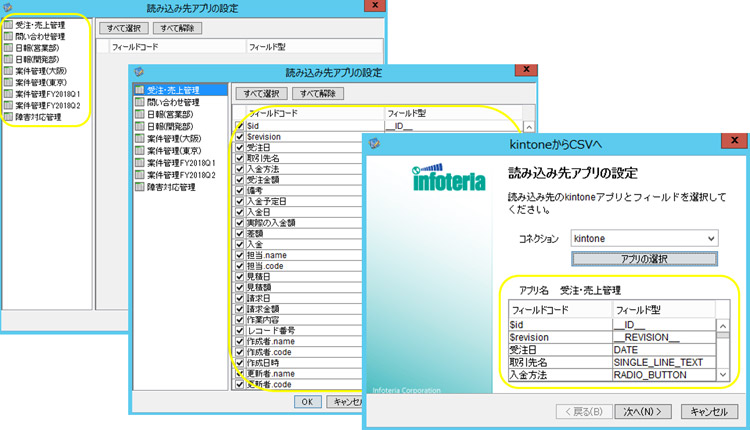
Task: Click the 案件管理FY2018Q1 app icon in the back window
Action: (x=8, y=93)
